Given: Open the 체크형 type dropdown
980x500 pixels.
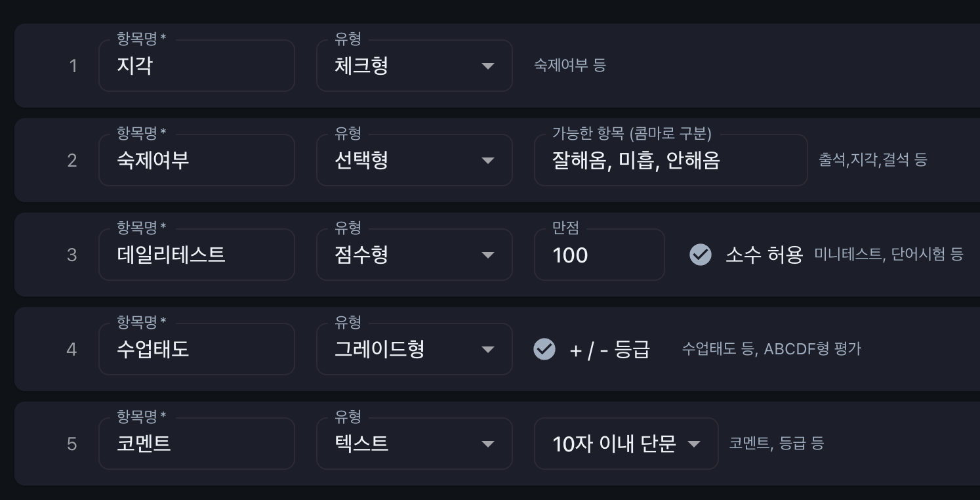Looking at the screenshot, I should click(413, 66).
